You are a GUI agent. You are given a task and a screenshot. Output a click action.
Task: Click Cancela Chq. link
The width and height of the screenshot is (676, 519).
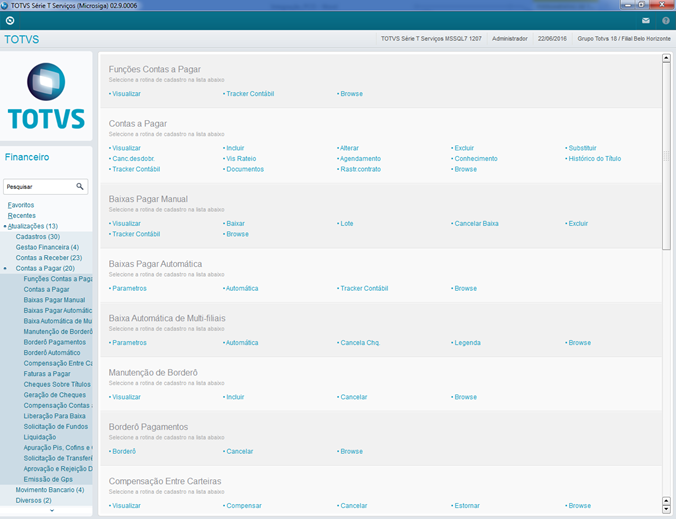360,343
